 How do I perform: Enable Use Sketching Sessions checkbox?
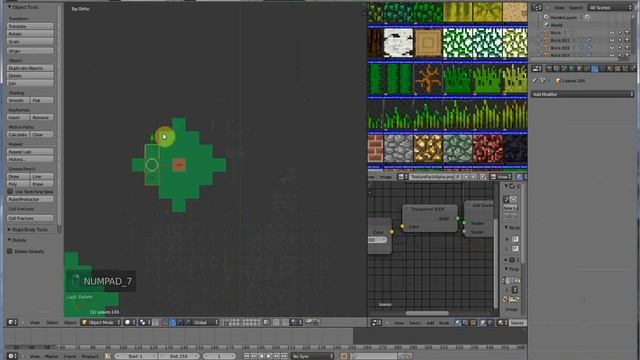pos(10,191)
